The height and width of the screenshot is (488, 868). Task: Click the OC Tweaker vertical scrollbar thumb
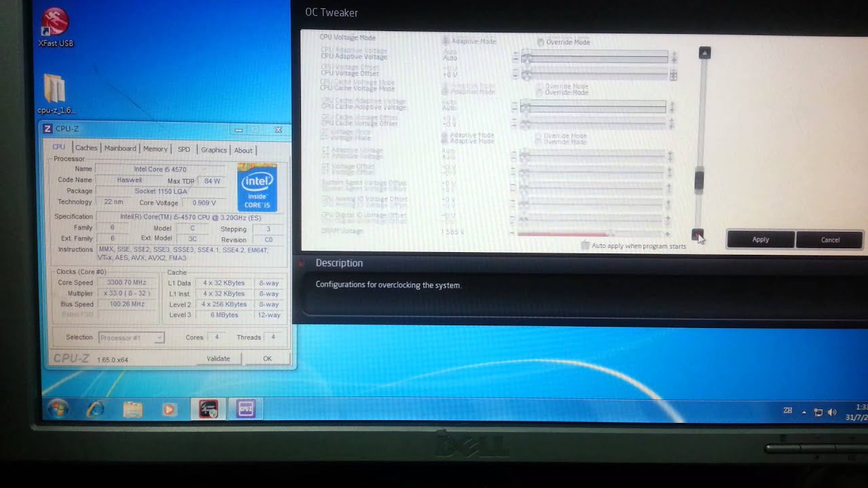(699, 180)
